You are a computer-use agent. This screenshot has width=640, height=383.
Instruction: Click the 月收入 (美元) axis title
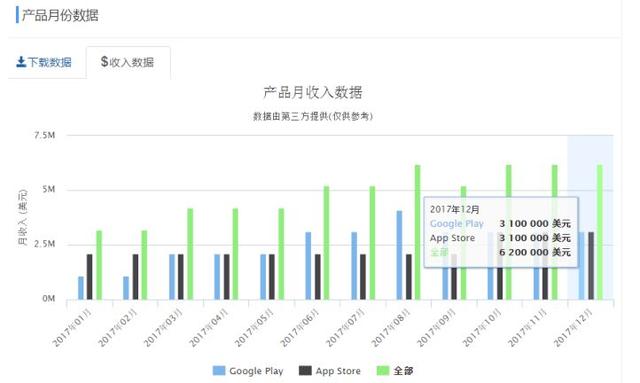[22, 217]
